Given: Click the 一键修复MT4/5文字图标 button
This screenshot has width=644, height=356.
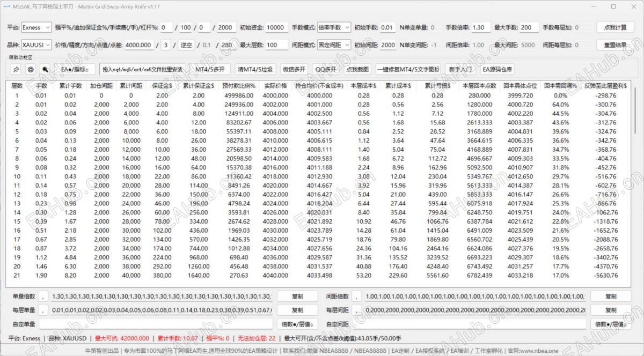Looking at the screenshot, I should coord(408,70).
